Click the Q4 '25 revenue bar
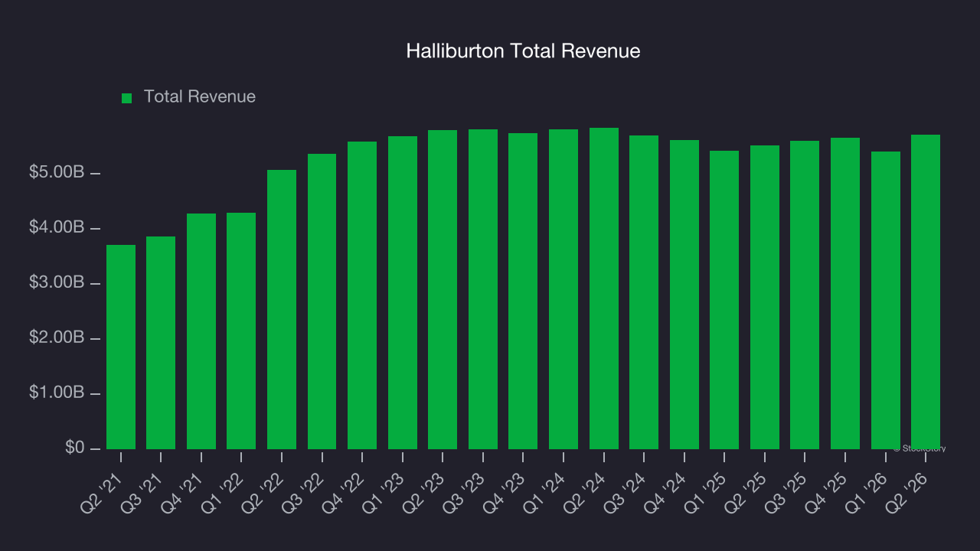 pyautogui.click(x=845, y=293)
